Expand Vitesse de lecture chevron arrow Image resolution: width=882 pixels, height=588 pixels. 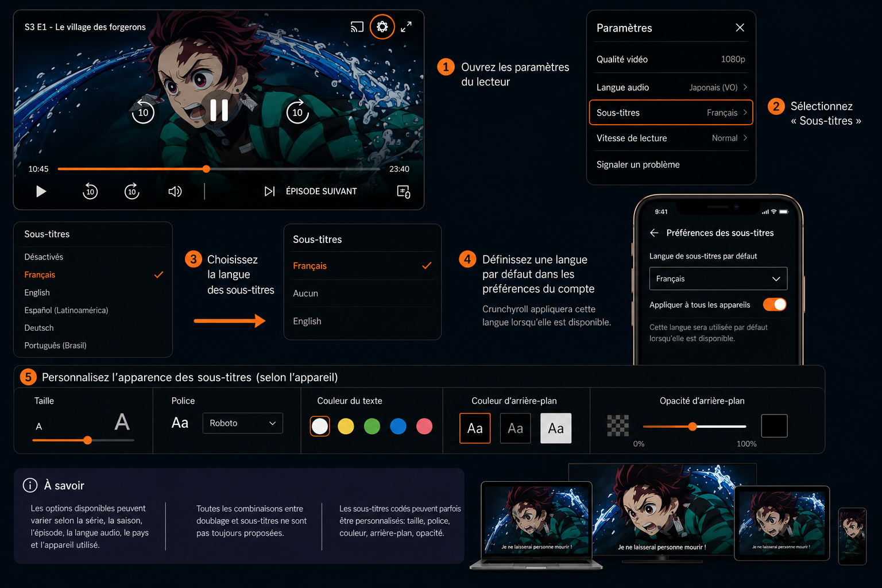[x=745, y=138]
